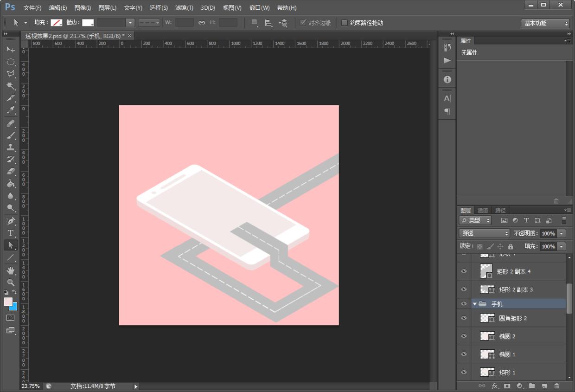The height and width of the screenshot is (392, 575).
Task: Select the Horizontal Type tool
Action: pos(11,233)
